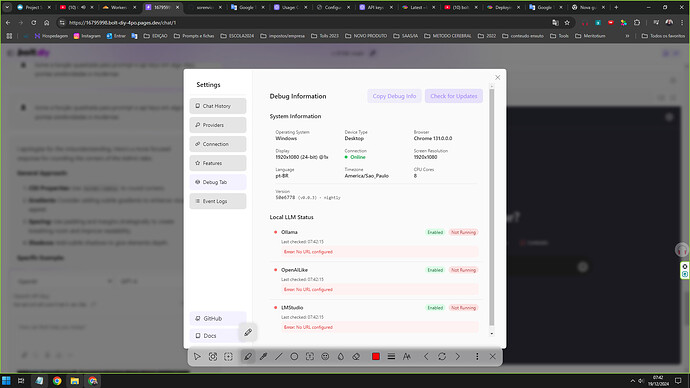Switch to the Workers browser tab
This screenshot has height=388, width=690.
coord(118,7)
